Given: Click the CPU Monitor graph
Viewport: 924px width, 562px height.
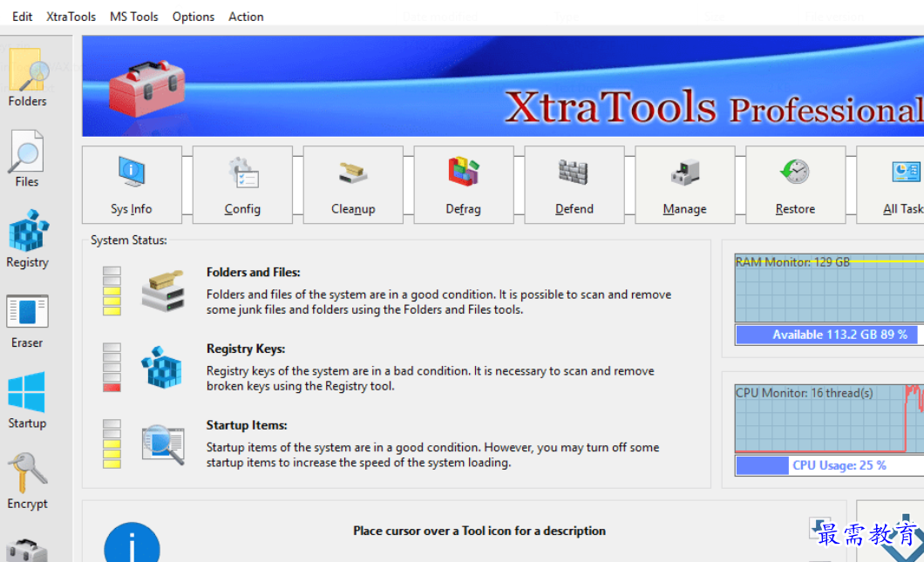Looking at the screenshot, I should coord(830,419).
